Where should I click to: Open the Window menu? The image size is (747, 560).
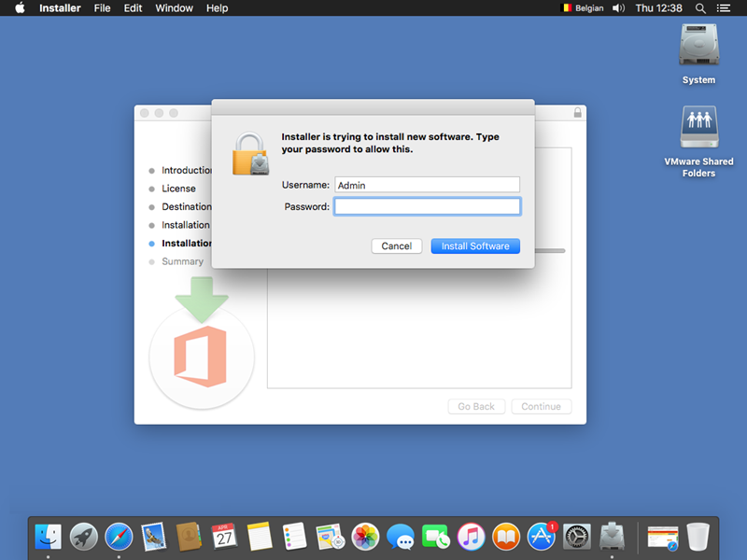(174, 8)
